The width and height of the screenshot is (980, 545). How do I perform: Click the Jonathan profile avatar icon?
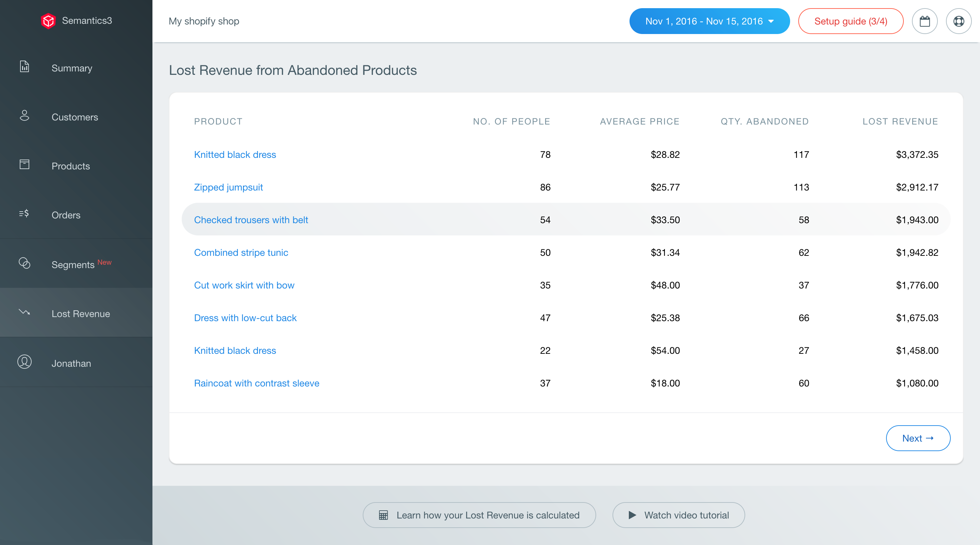click(x=24, y=362)
